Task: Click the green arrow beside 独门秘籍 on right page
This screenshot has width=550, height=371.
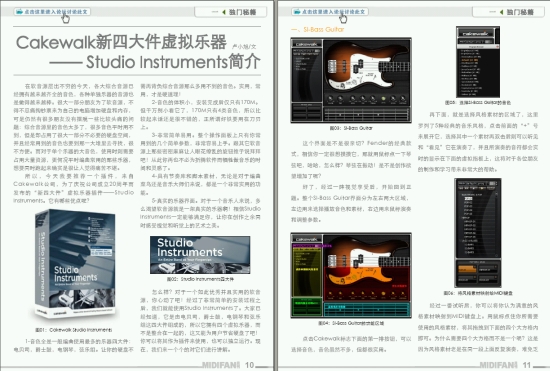Action: tap(502, 12)
